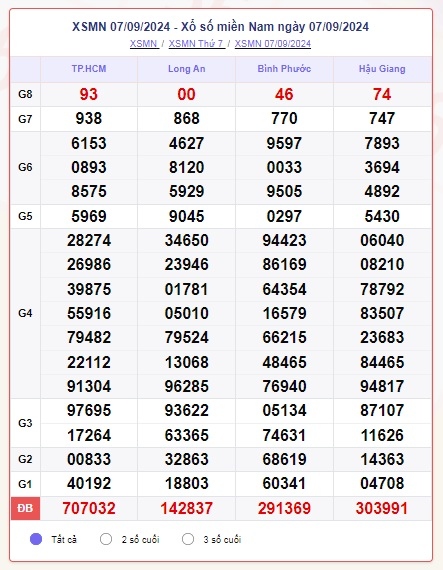Follow the 'XSMN 07/09/2024' breadcrumb link
This screenshot has height=570, width=443.
(x=273, y=44)
